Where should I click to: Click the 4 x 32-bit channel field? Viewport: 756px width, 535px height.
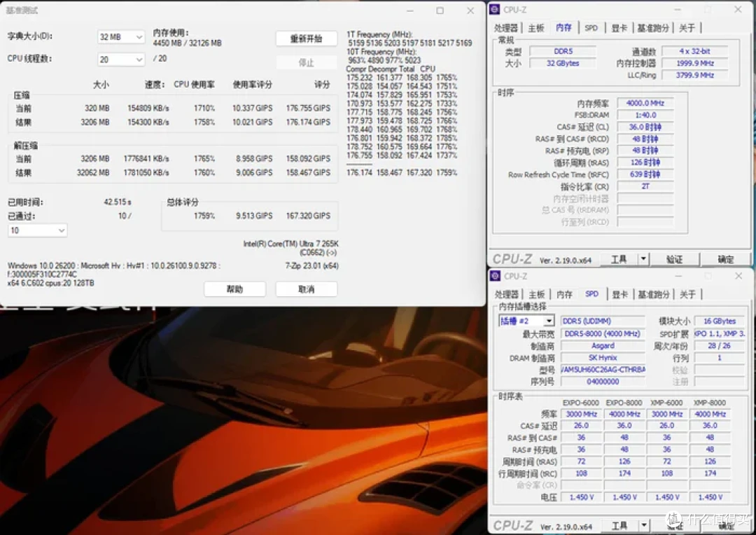tap(694, 51)
